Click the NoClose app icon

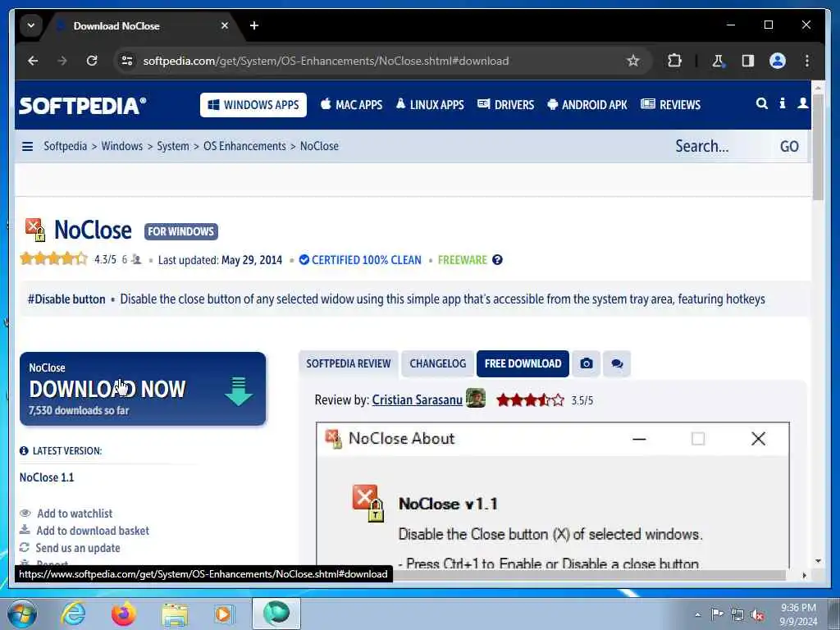pos(35,230)
